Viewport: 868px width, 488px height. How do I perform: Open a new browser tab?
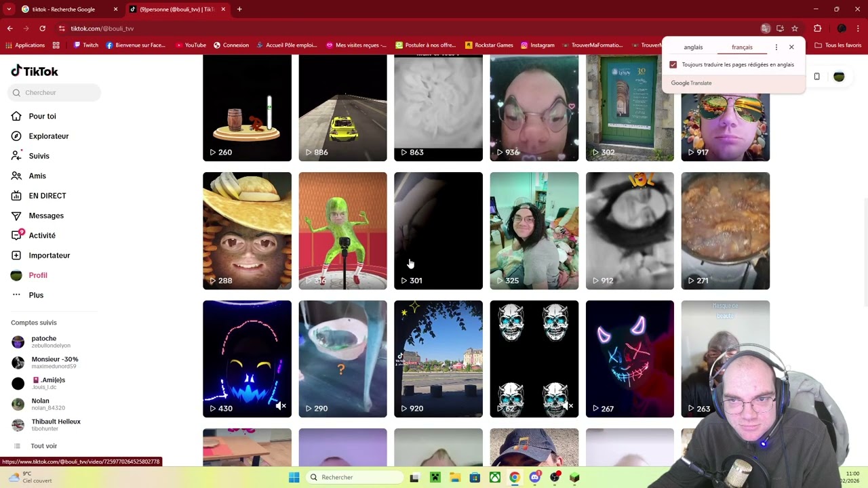point(239,9)
